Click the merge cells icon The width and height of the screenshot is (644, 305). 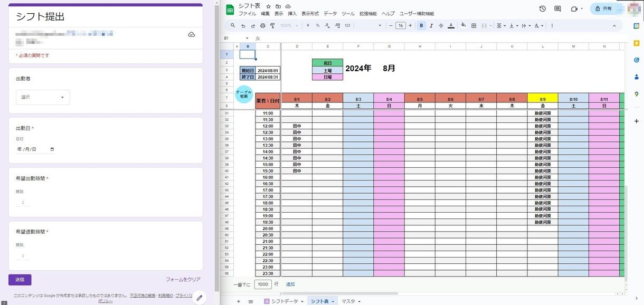[485, 25]
